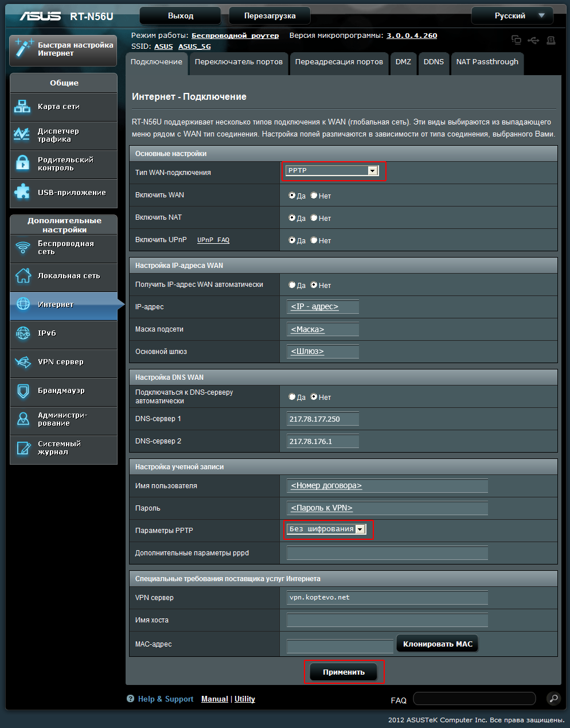Switch to the NAT Passthrough tab

click(487, 62)
